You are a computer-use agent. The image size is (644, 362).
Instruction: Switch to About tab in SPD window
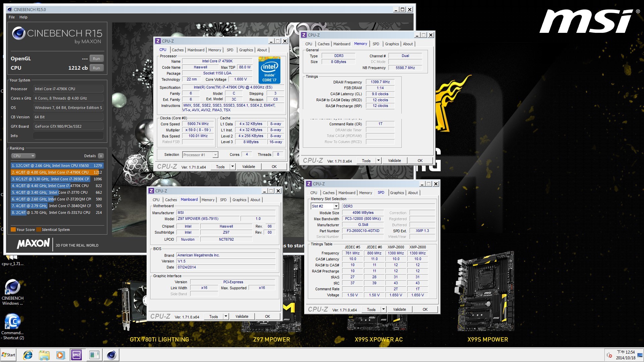[x=413, y=193]
